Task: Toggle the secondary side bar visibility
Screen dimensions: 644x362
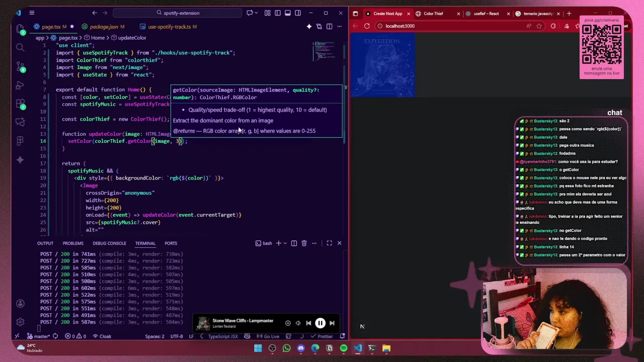Action: click(x=298, y=13)
